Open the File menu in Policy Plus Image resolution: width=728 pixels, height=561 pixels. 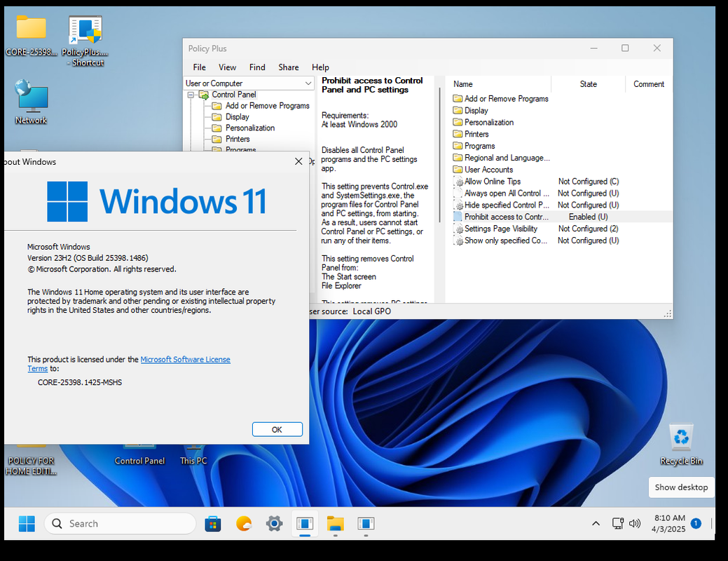199,67
